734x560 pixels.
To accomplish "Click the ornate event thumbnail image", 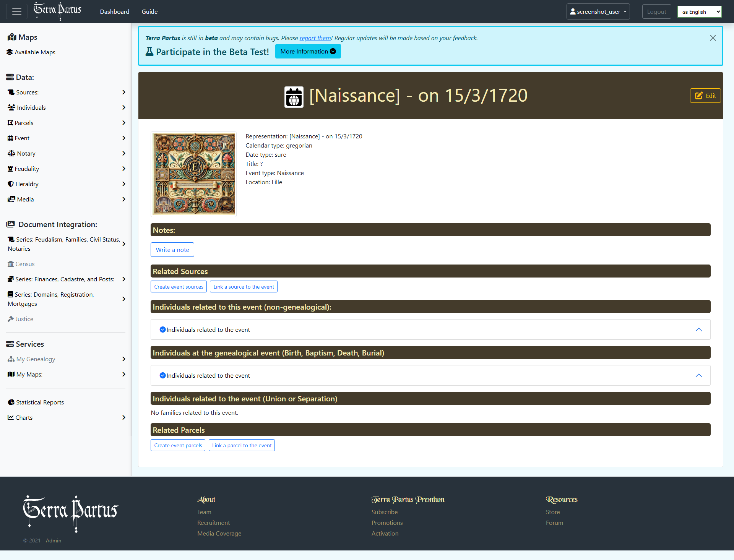I will pos(194,174).
